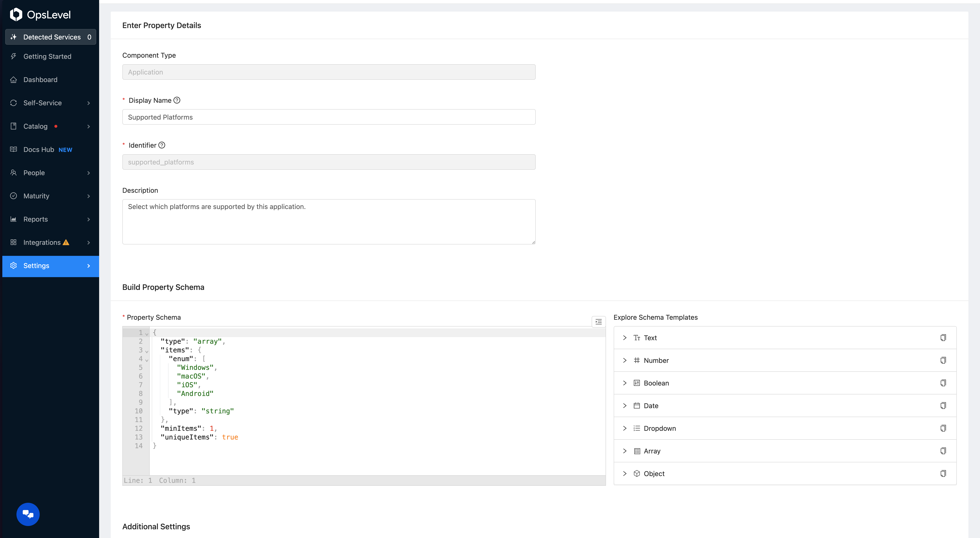Expand the Catalog submenu chevron
This screenshot has height=538, width=980.
(89, 126)
